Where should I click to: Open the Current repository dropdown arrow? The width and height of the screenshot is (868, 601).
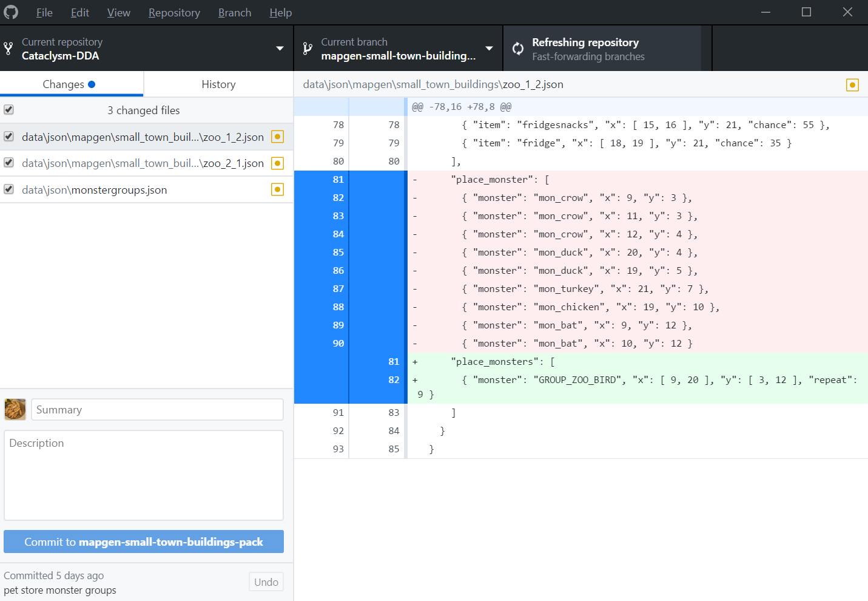(x=280, y=49)
